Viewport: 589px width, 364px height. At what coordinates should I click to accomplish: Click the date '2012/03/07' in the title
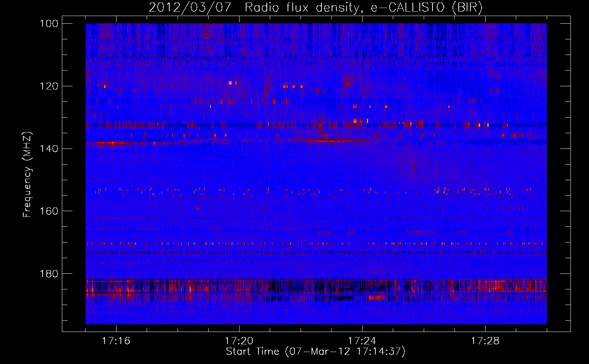[190, 8]
